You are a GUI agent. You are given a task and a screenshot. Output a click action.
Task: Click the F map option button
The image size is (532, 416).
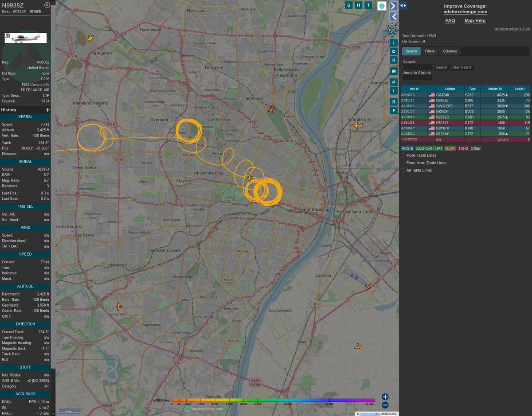(x=394, y=110)
